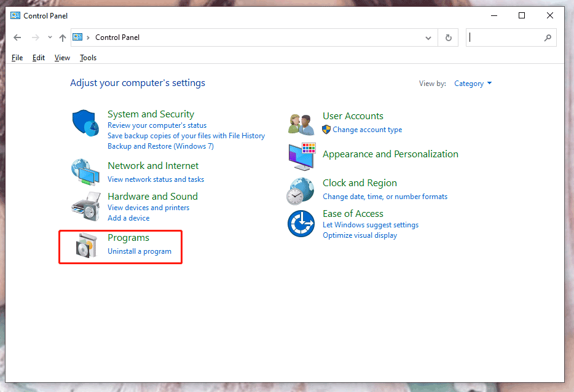Open Network and Internet category link
This screenshot has height=392, width=574.
click(153, 166)
